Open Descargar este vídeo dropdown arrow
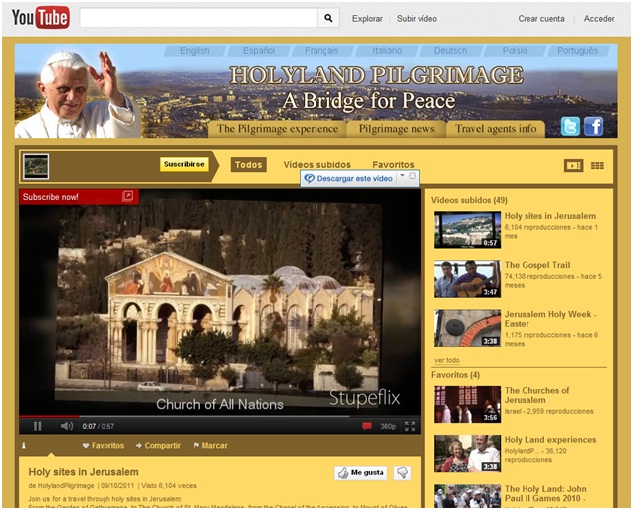Image resolution: width=636 pixels, height=510 pixels. coord(402,176)
